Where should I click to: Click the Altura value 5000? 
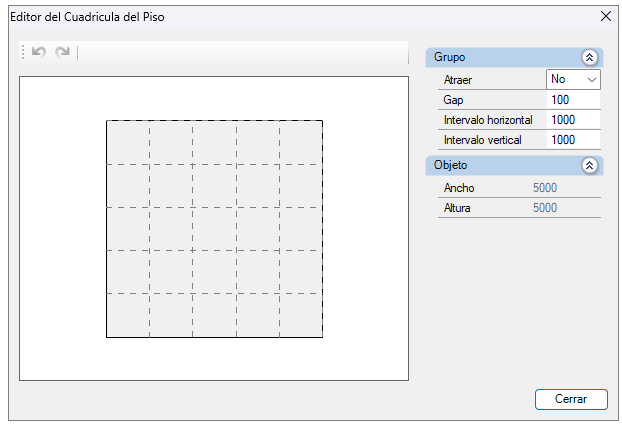tap(545, 208)
